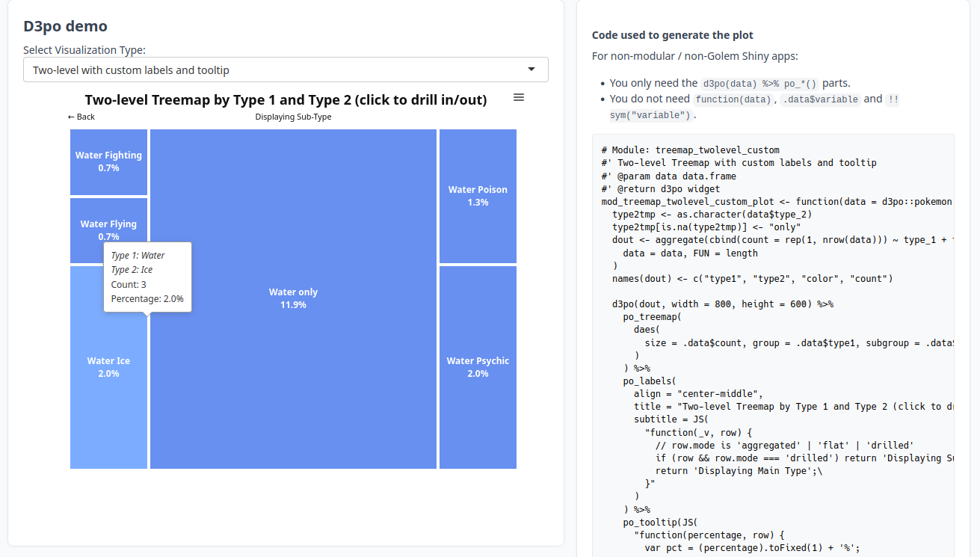Click the Two-level Treemap chart title
Image resolution: width=980 pixels, height=557 pixels.
click(x=286, y=100)
